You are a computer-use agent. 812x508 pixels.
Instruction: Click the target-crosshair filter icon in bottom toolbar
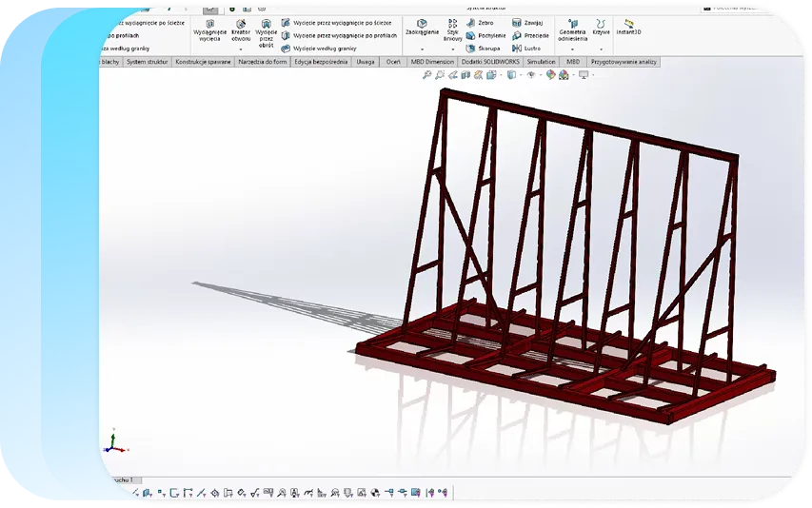(x=215, y=493)
